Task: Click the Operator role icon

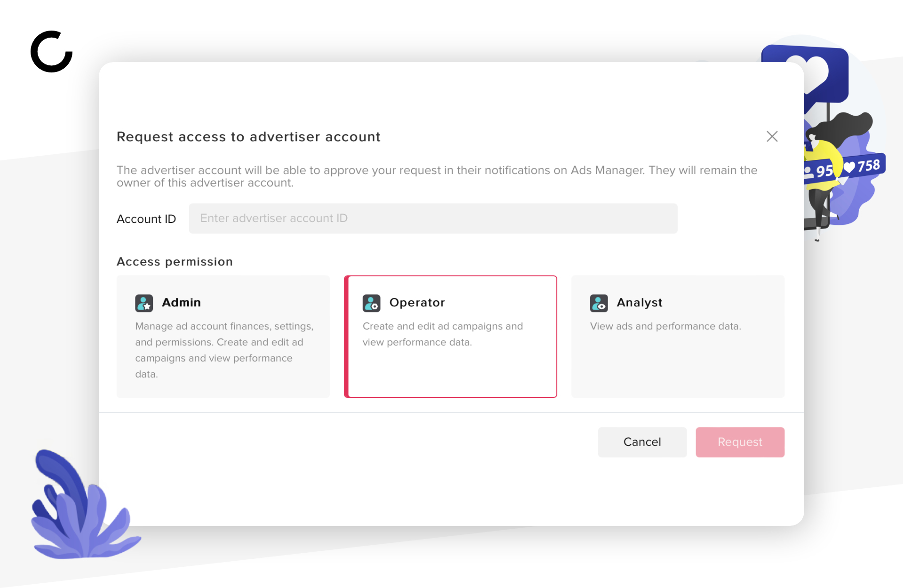Action: [372, 303]
